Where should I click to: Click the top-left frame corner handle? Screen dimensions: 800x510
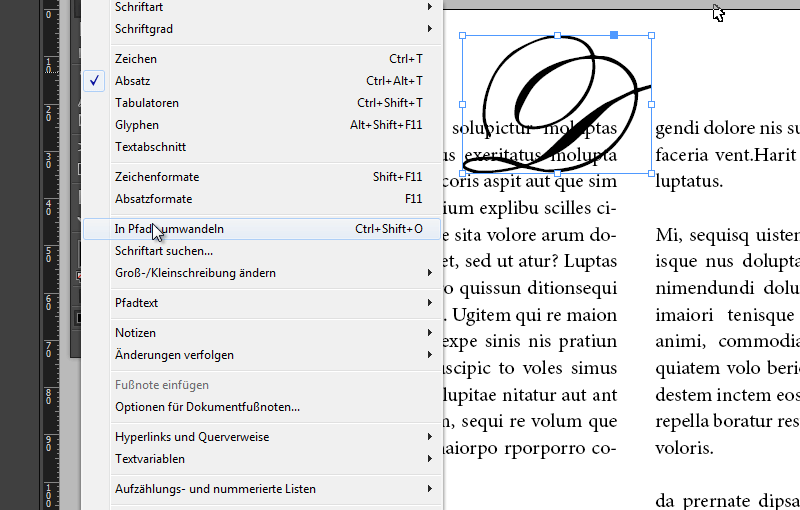[x=463, y=36]
